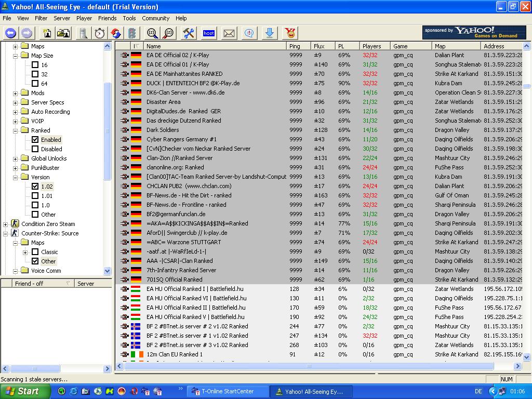Click the Voice Comm tree item
This screenshot has width=532, height=399.
[x=46, y=270]
